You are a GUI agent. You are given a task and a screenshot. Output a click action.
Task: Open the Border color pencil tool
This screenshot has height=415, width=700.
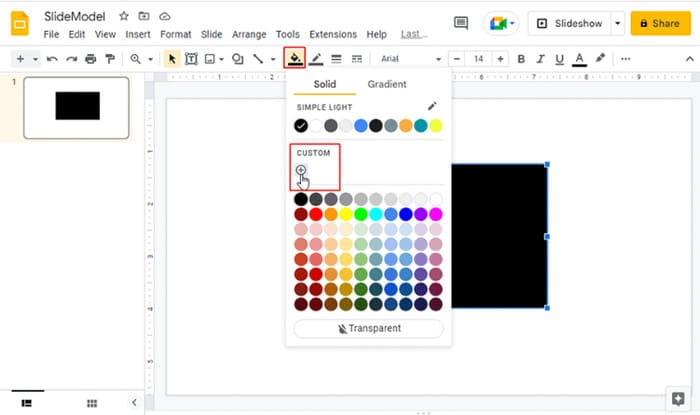tap(316, 59)
